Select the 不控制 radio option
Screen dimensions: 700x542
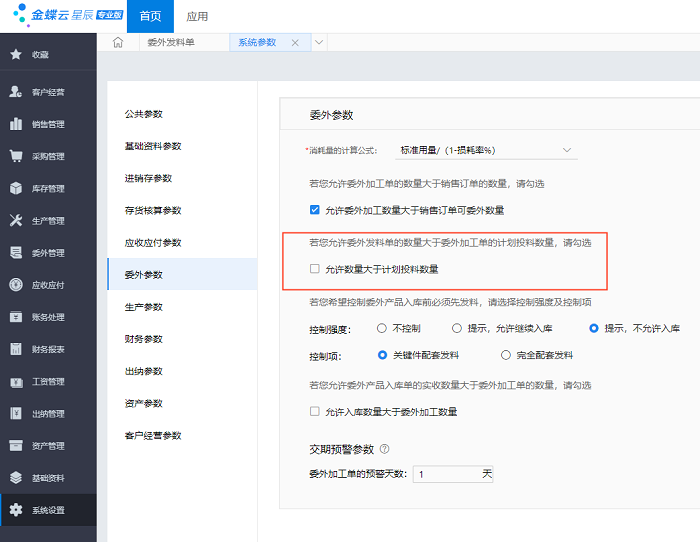point(382,328)
